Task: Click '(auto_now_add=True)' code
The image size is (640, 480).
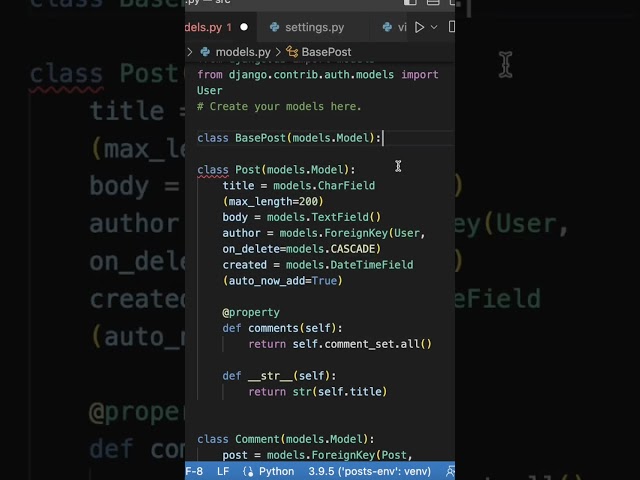Action: point(282,281)
